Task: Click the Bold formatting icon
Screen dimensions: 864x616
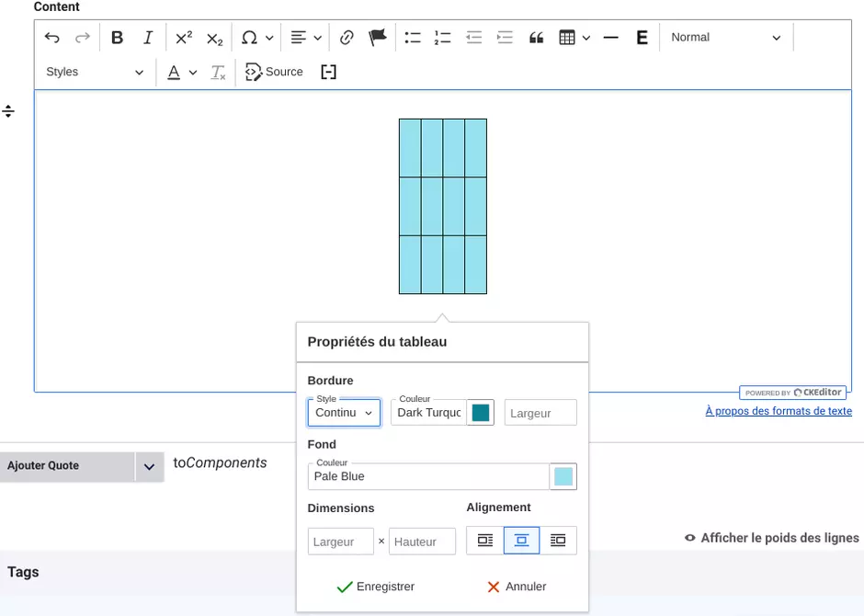Action: point(118,38)
